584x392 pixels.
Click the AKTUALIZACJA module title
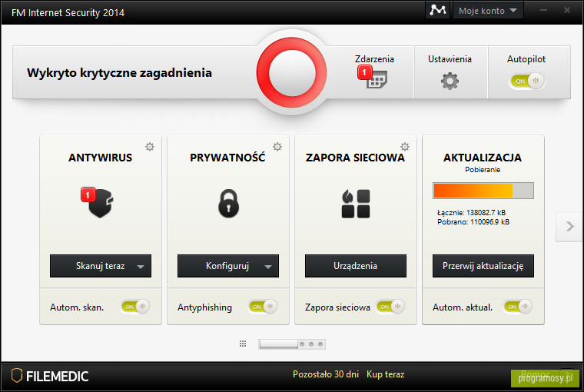coord(483,158)
